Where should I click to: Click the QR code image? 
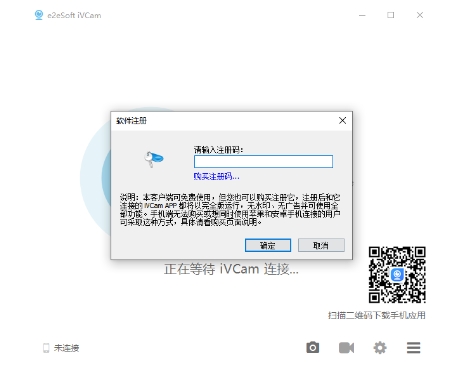coord(397,275)
